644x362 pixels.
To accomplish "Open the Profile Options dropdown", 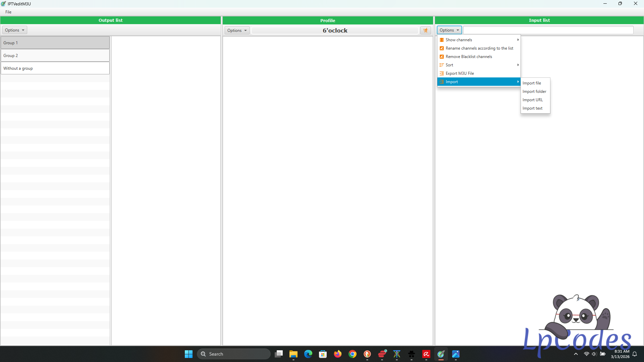I will click(237, 31).
